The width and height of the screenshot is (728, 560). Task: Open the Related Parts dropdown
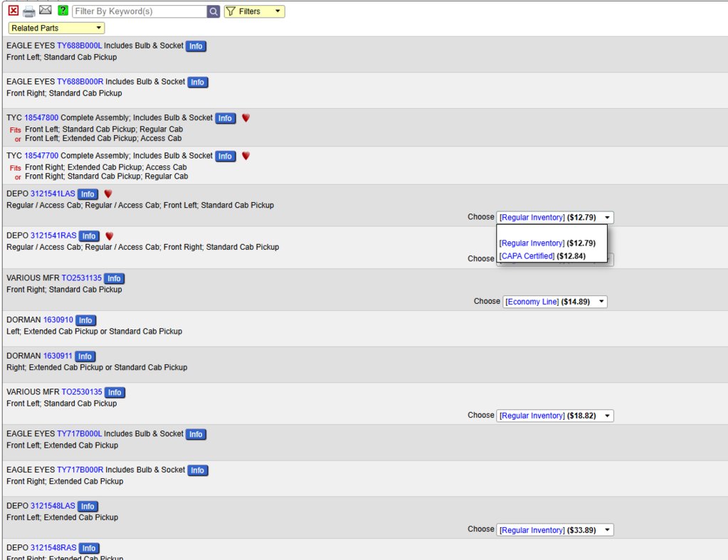tap(56, 28)
